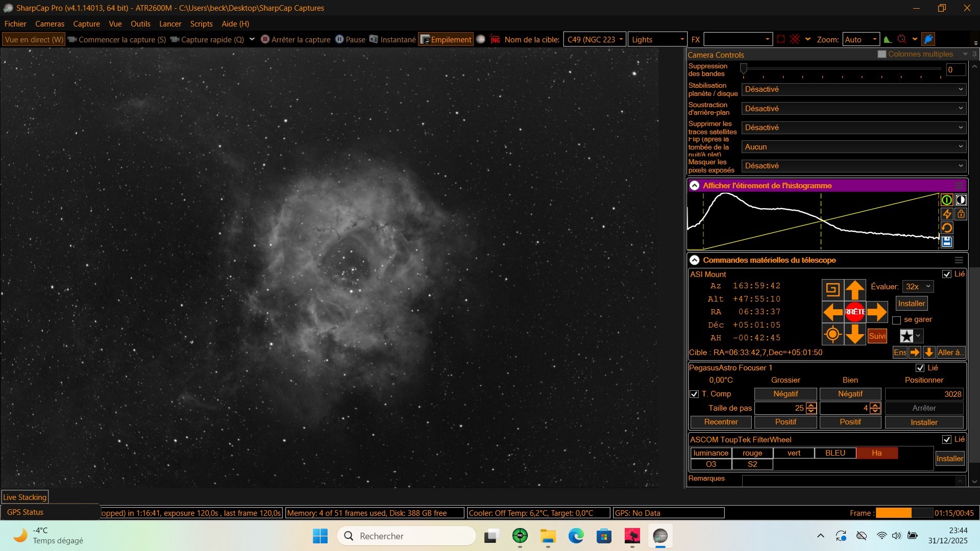Toggle the ToupTek FilterWheel Lié checkbox

click(x=947, y=440)
